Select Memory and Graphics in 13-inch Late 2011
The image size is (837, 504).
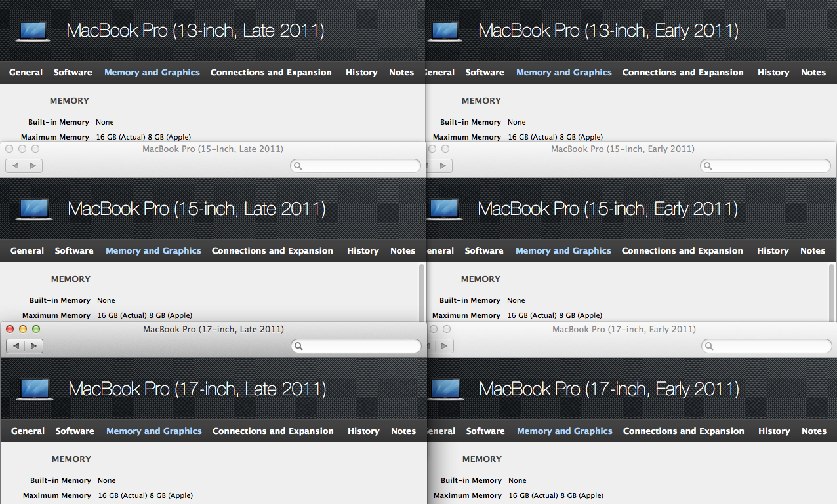(x=152, y=73)
